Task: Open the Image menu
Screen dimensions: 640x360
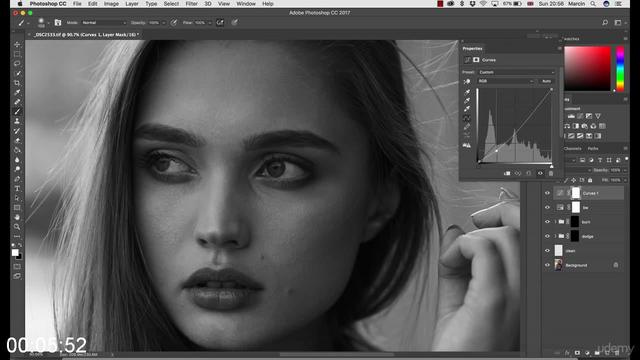Action: coord(111,4)
